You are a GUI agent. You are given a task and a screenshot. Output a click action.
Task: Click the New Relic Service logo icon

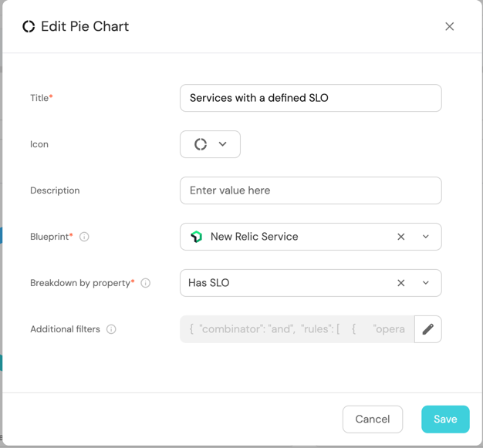point(197,237)
